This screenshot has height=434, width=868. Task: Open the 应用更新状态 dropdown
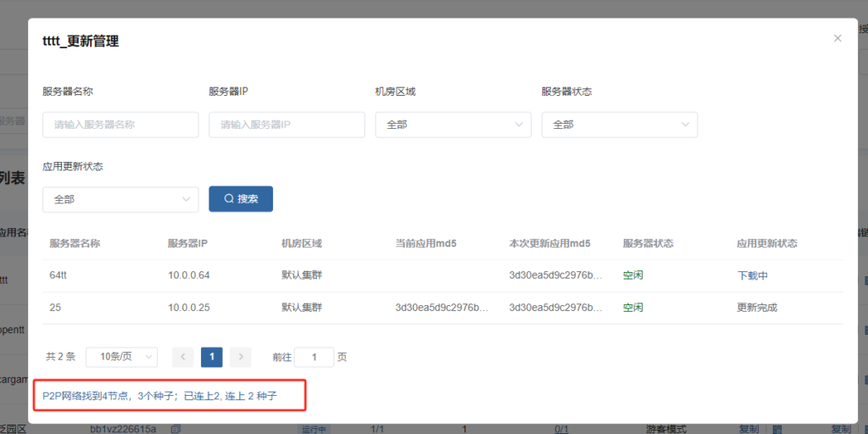pyautogui.click(x=120, y=199)
